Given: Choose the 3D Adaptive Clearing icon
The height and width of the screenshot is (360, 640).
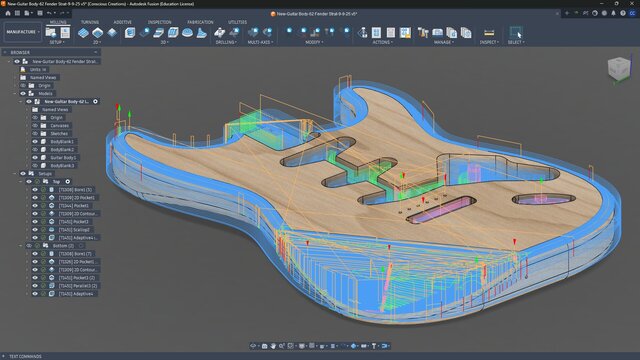Looking at the screenshot, I should pyautogui.click(x=130, y=33).
